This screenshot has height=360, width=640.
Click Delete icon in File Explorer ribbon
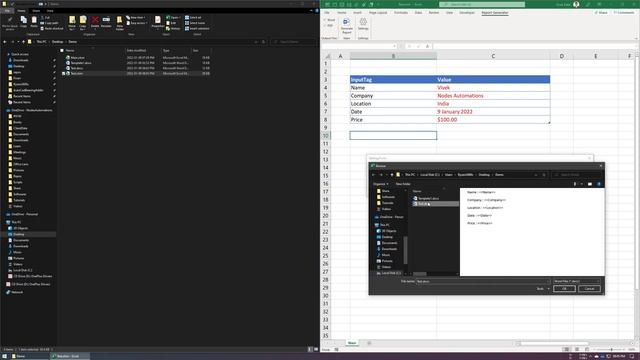95,22
